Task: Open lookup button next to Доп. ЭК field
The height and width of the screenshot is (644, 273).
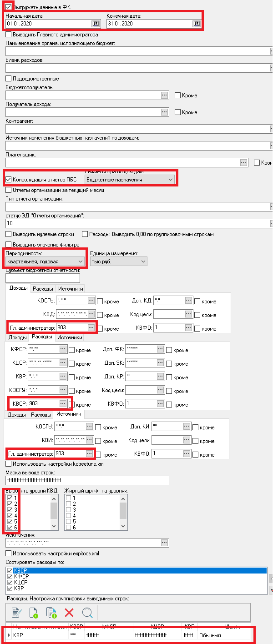Action: (x=160, y=363)
